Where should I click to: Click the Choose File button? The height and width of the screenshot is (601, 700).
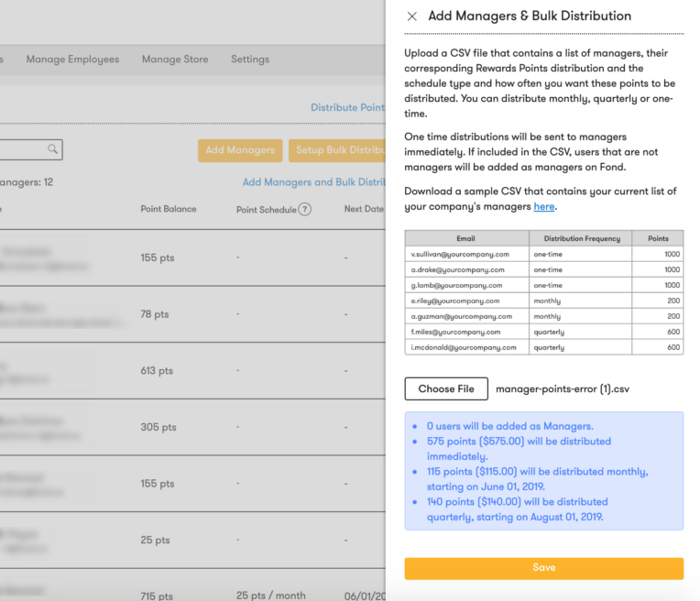(446, 388)
